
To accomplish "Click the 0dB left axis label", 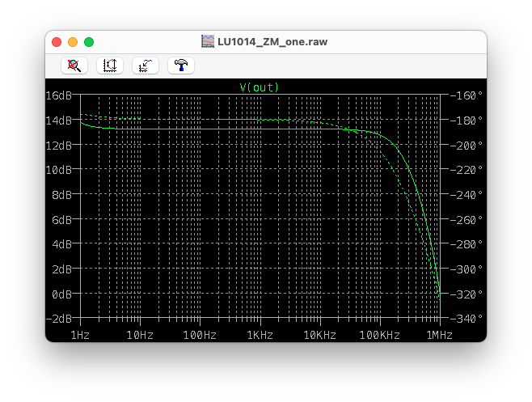I will click(x=61, y=294).
